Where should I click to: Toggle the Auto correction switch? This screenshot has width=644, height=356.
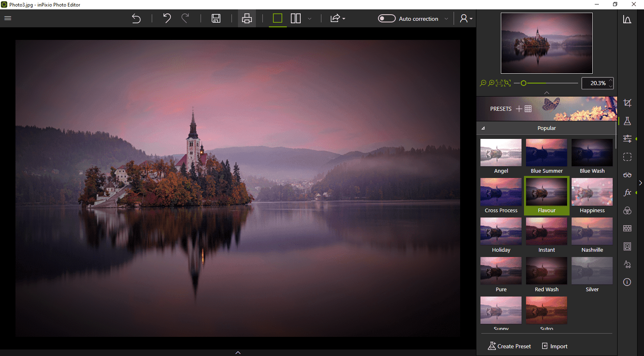[x=386, y=18]
